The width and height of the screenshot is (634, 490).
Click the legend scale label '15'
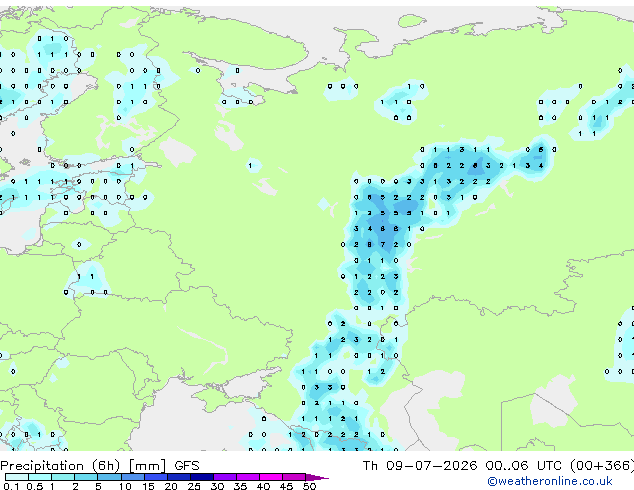148,486
